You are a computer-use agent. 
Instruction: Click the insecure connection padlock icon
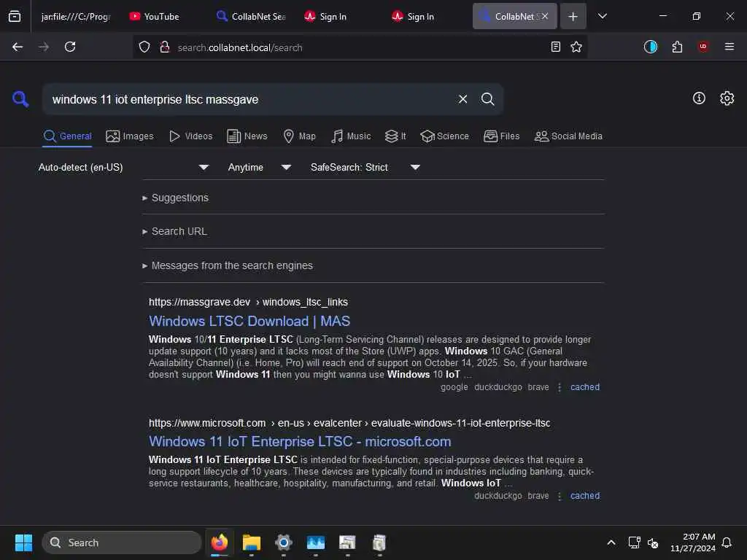pos(164,47)
